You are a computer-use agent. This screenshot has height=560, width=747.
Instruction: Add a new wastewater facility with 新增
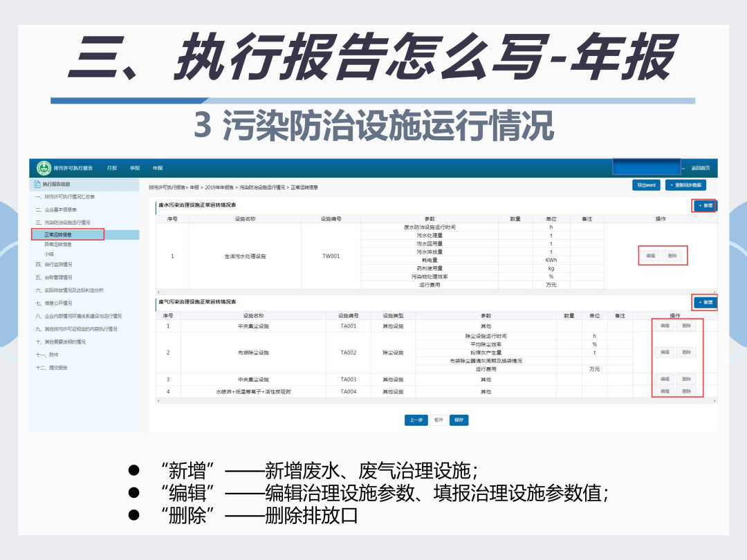pos(705,206)
